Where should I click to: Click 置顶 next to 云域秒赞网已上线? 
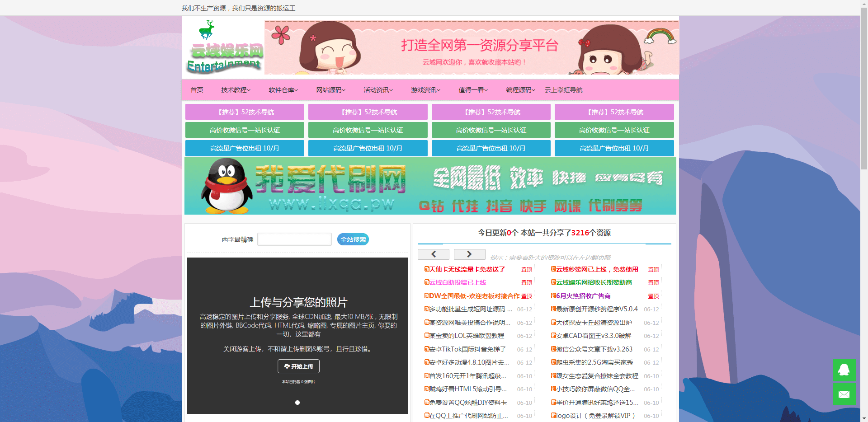coord(653,269)
